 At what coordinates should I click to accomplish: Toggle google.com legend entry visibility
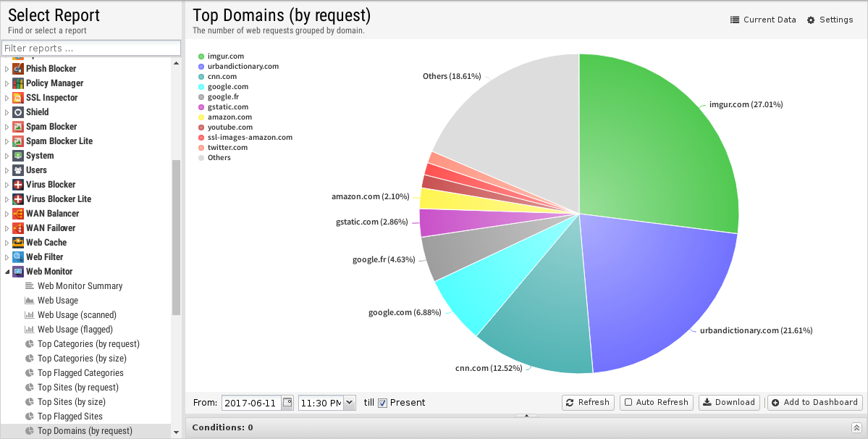(x=224, y=87)
